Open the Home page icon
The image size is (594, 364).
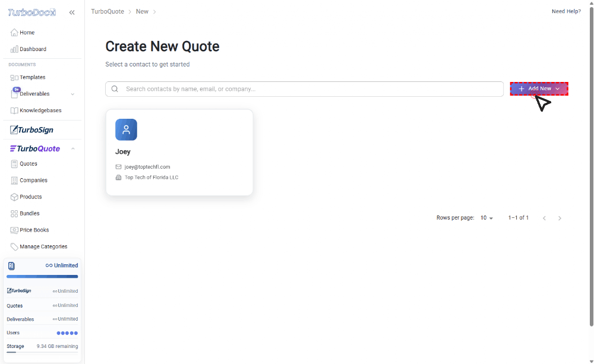14,33
